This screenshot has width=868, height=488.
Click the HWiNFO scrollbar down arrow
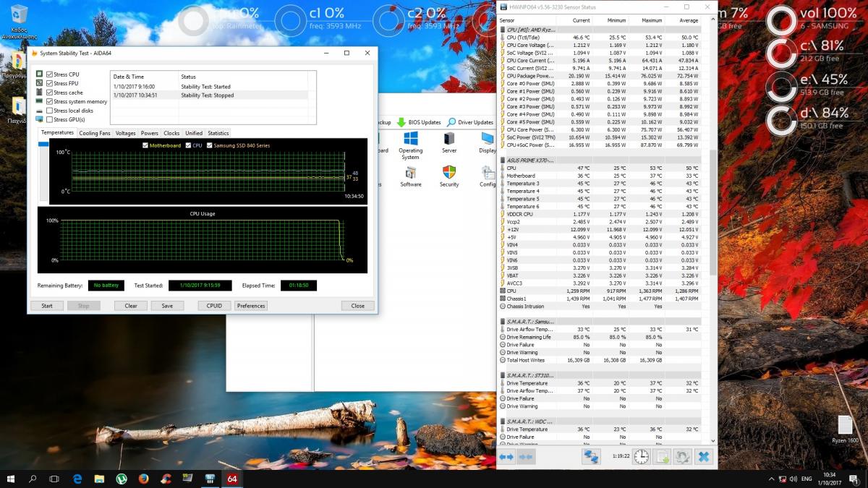pyautogui.click(x=713, y=440)
